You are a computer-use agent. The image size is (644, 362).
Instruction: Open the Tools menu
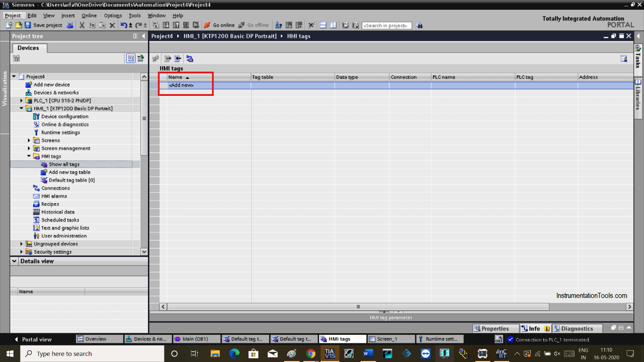[x=135, y=15]
